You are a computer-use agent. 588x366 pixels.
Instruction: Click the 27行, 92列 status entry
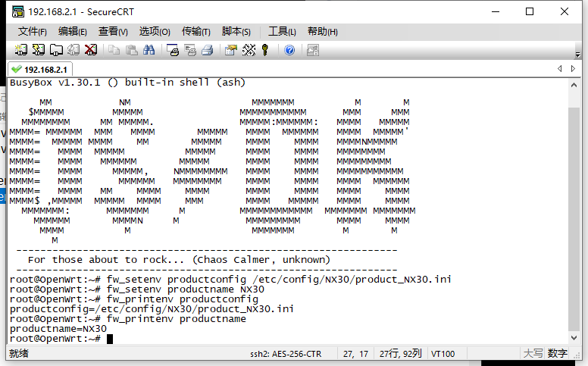coord(401,354)
